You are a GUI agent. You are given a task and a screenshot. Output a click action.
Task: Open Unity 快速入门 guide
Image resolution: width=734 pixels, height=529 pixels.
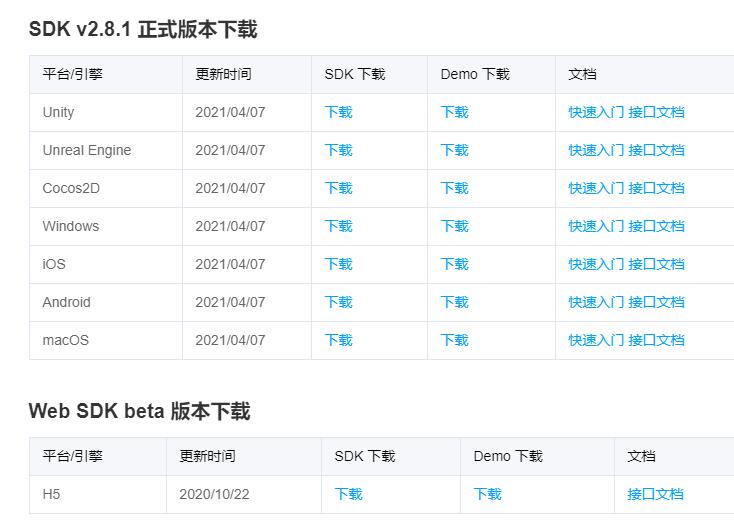pos(596,112)
